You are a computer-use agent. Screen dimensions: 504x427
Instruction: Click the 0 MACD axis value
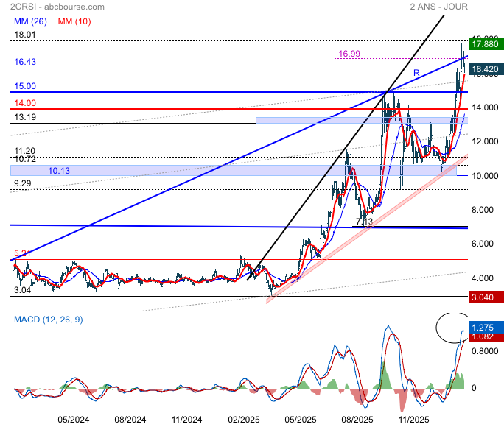click(x=474, y=388)
